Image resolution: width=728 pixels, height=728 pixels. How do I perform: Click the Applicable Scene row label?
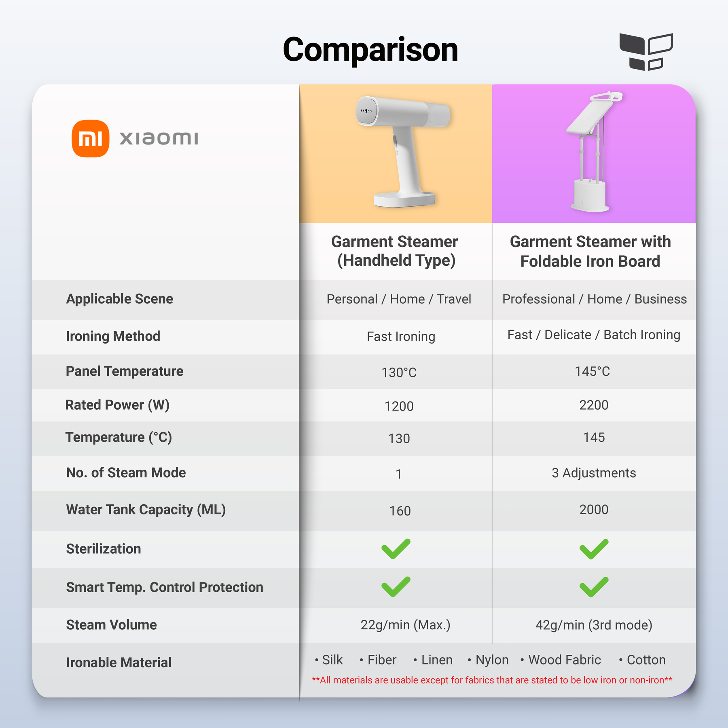pyautogui.click(x=120, y=299)
